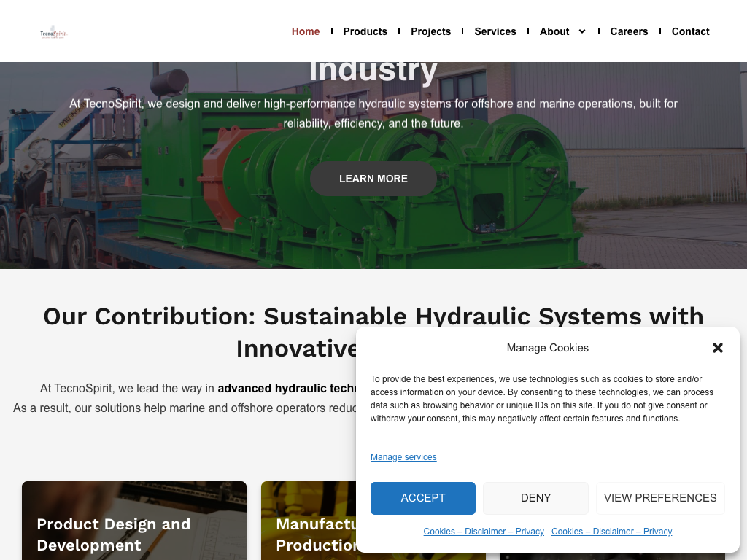Open the second Cookies – Disclaimer – Privacy link
The width and height of the screenshot is (747, 560).
tap(611, 532)
